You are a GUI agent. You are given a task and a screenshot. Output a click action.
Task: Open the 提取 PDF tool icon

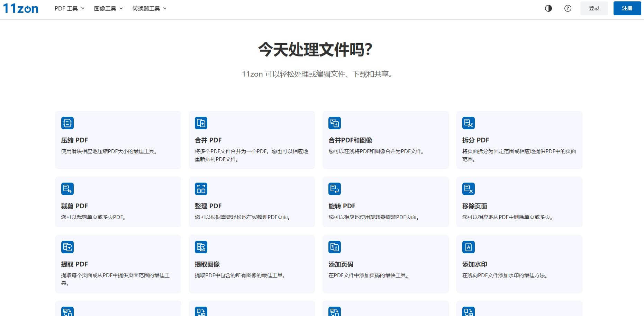tap(67, 247)
